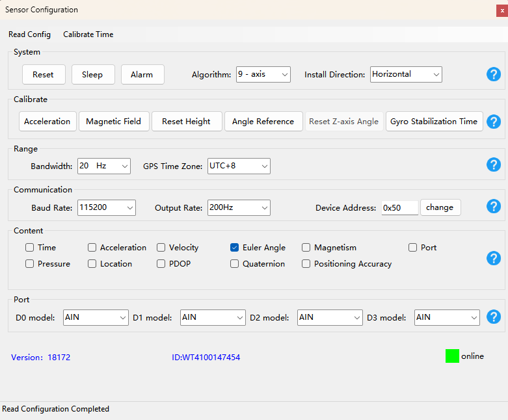The height and width of the screenshot is (420, 508).
Task: Disable the Euler Angle checkbox
Action: [235, 248]
